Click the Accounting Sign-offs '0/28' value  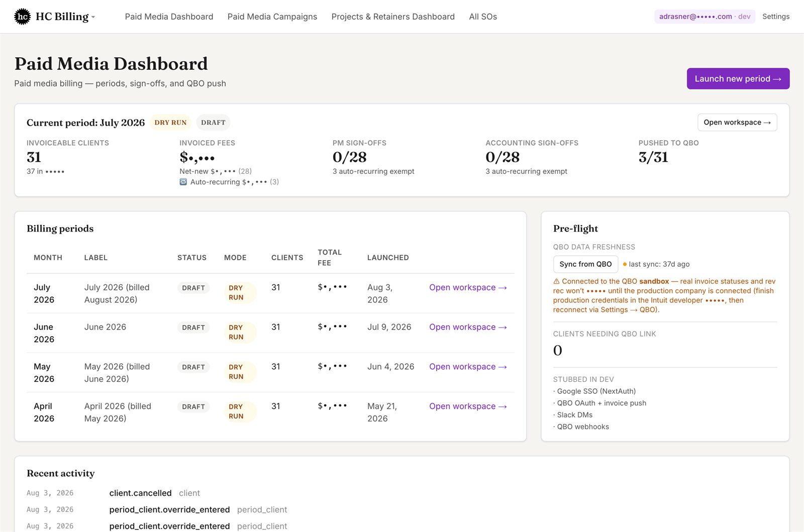[502, 157]
